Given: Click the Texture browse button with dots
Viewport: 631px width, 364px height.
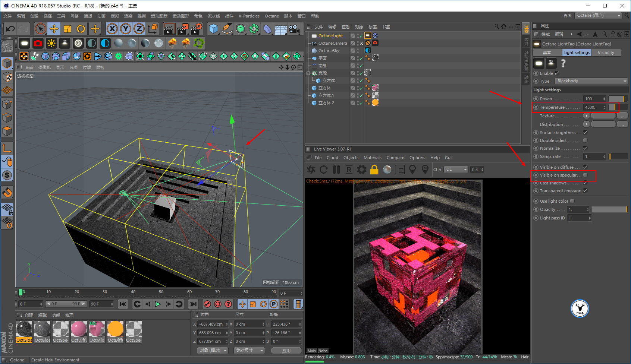Looking at the screenshot, I should coord(622,116).
